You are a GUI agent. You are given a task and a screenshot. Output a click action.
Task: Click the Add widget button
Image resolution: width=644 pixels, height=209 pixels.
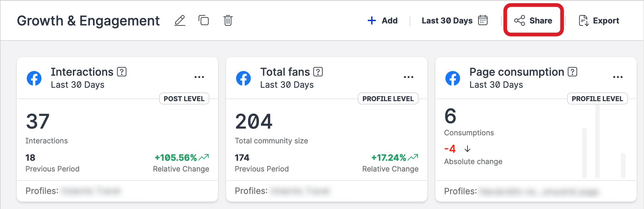383,20
